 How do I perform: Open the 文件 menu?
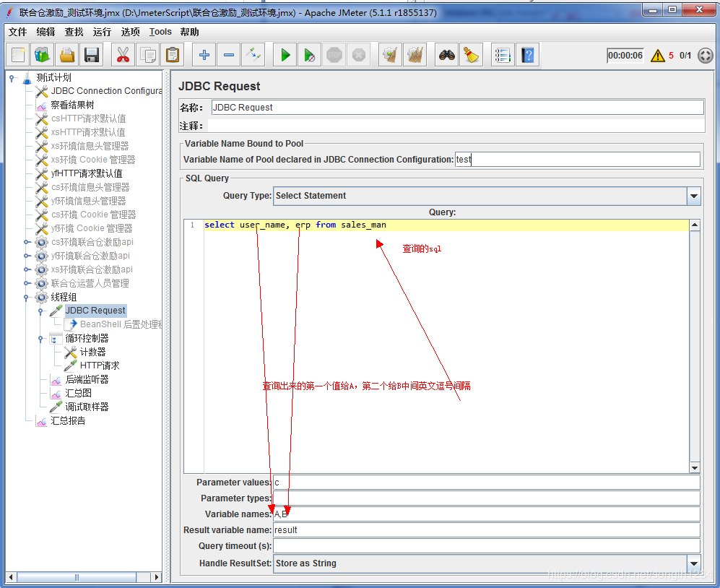tap(18, 32)
